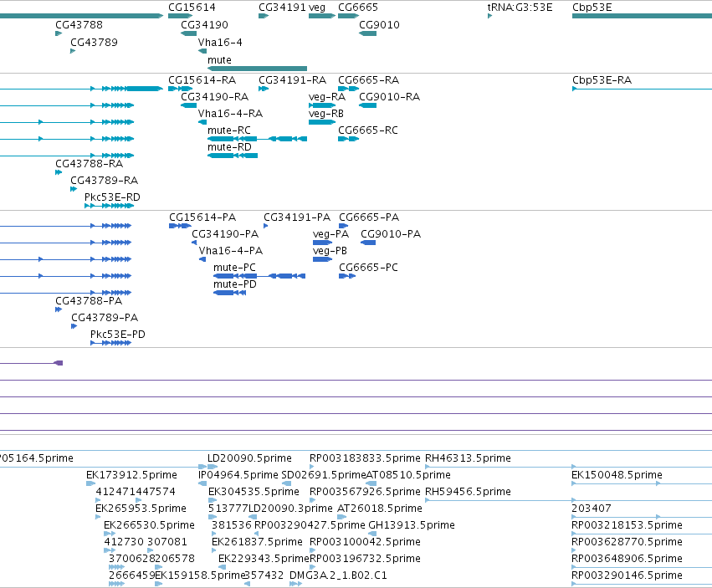Select the Vha16-4-PA protein label

pyautogui.click(x=231, y=251)
